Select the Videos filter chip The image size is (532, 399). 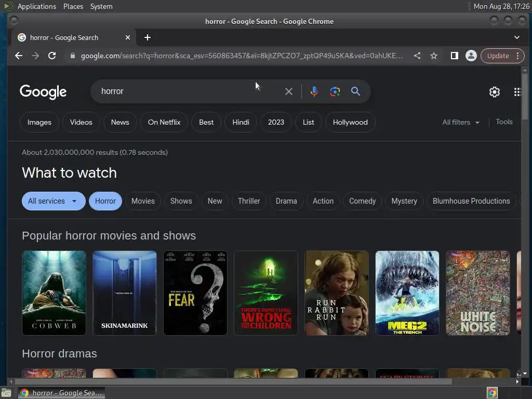(x=81, y=122)
